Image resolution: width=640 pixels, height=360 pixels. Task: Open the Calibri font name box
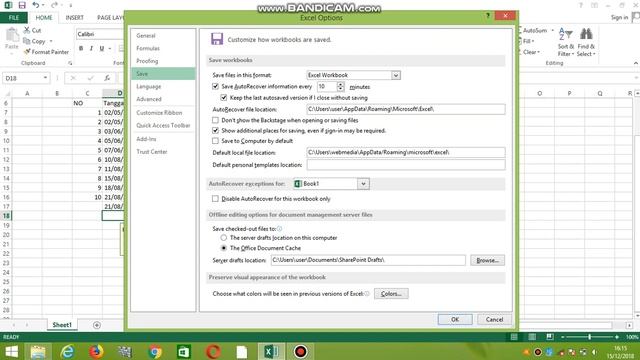pos(100,34)
